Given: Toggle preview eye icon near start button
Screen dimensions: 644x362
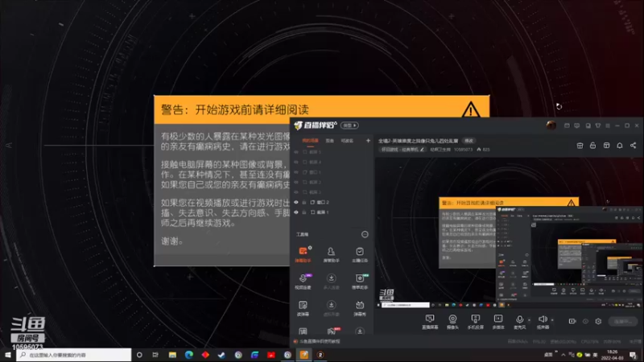Looking at the screenshot, I should pyautogui.click(x=585, y=321).
